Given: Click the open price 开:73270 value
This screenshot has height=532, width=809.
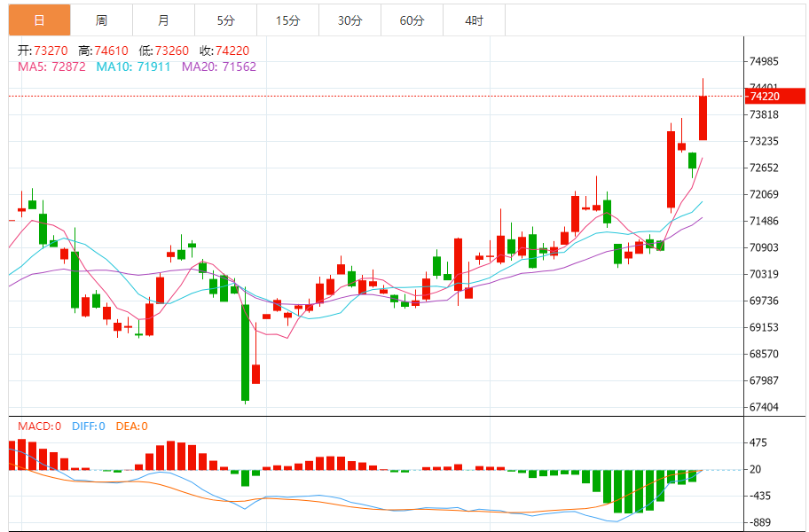Looking at the screenshot, I should click(x=43, y=51).
